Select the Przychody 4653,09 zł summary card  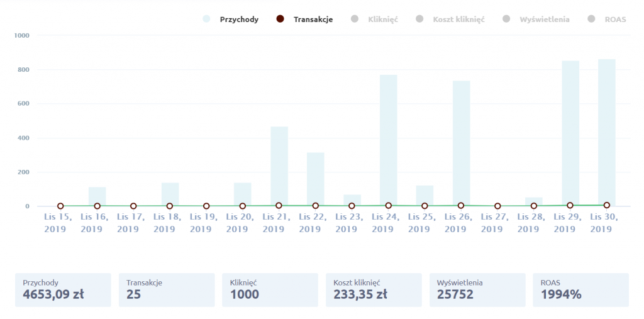[x=63, y=289]
